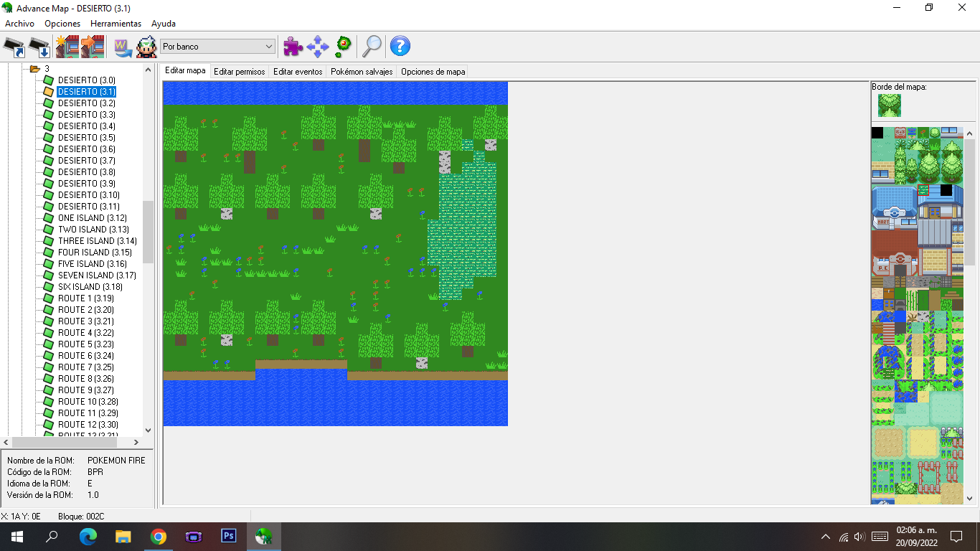Screen dimensions: 980x551
Task: Click the save ROM cartridge icon
Action: (x=39, y=47)
